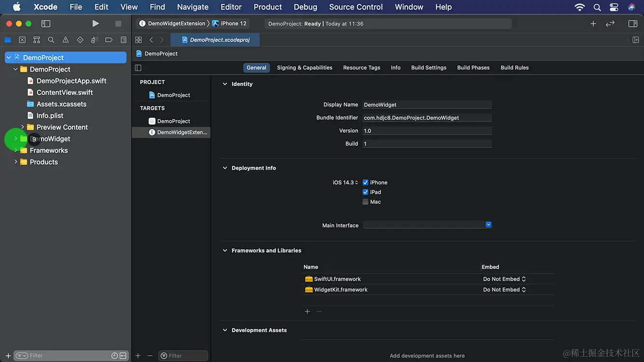Change WidgetKit.framework embed option
The image size is (644, 362).
click(504, 290)
